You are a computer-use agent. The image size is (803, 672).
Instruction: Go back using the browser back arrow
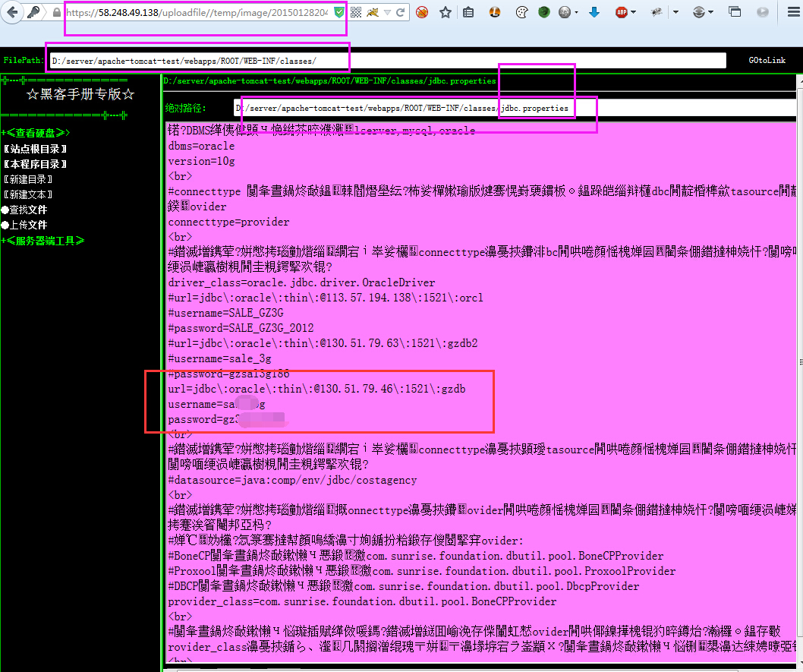(12, 12)
